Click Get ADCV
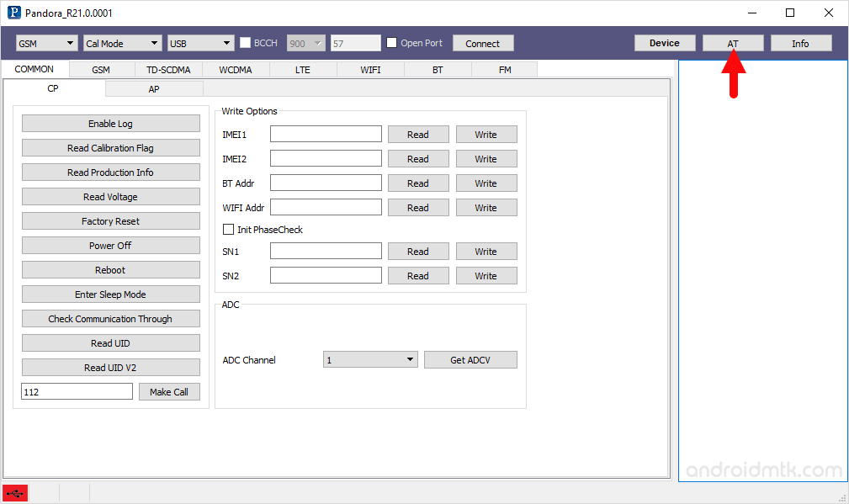Screen dimensions: 849x504 click(x=470, y=359)
